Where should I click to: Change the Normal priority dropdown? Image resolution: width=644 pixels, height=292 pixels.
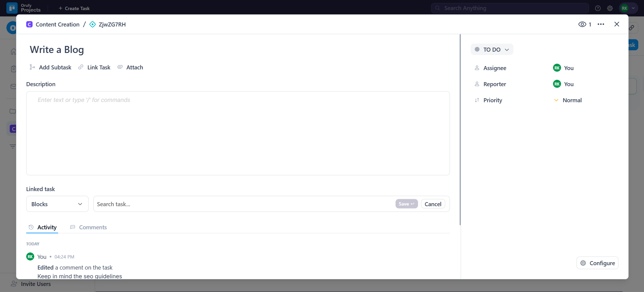(572, 100)
